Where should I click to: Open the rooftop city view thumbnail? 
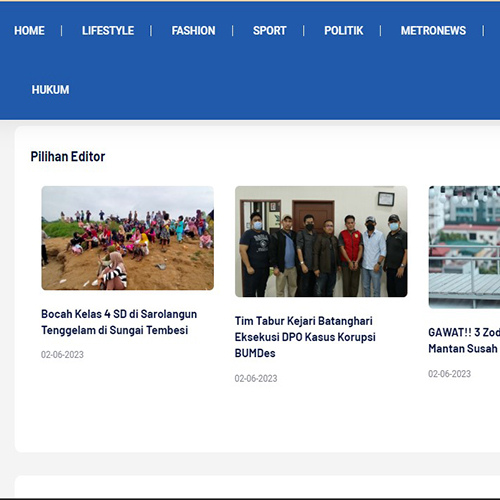point(464,247)
